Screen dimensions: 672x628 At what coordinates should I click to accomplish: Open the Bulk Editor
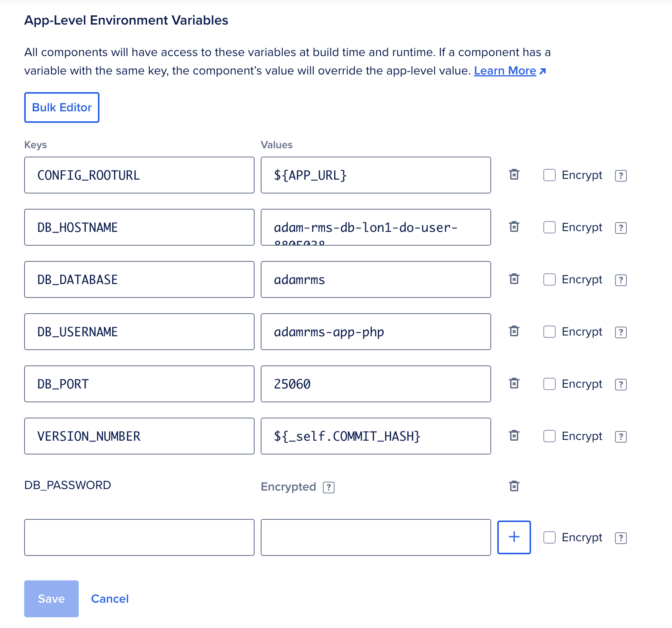tap(61, 107)
